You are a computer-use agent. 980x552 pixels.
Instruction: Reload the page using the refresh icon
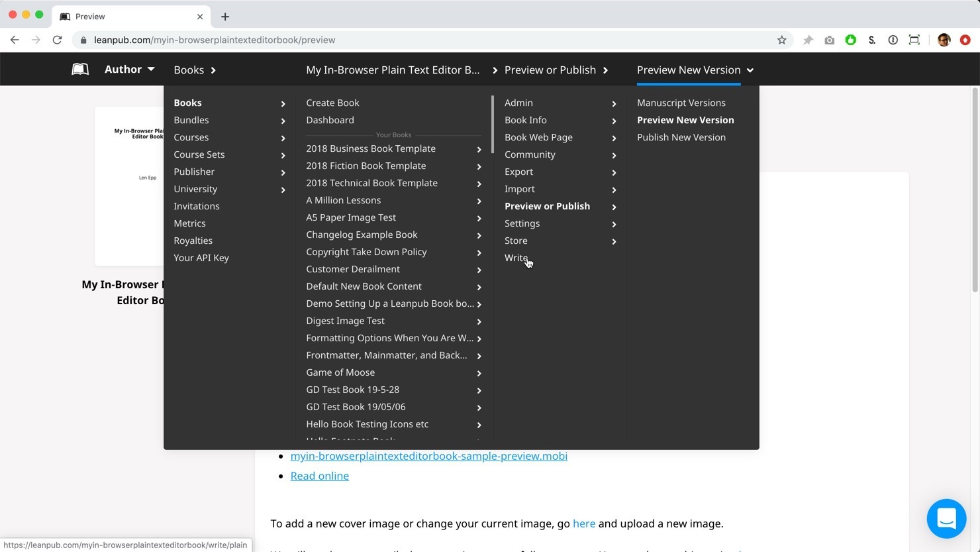click(58, 40)
